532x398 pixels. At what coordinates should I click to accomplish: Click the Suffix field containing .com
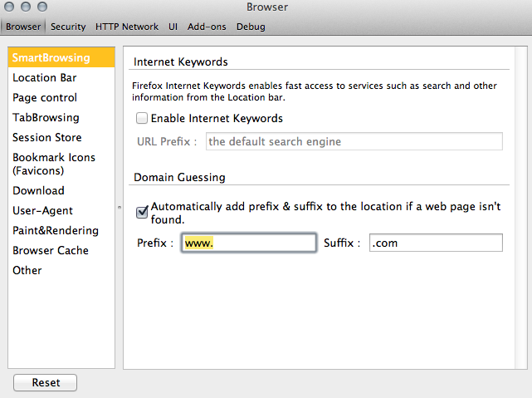435,243
